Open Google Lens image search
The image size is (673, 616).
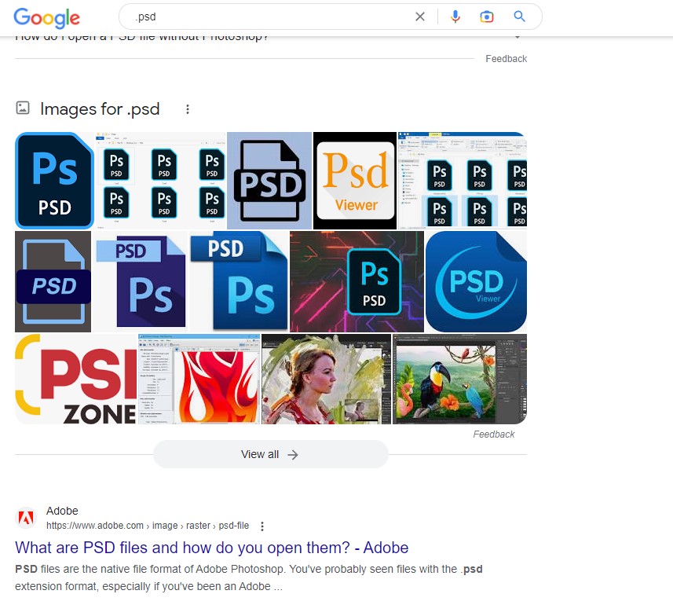click(x=486, y=16)
